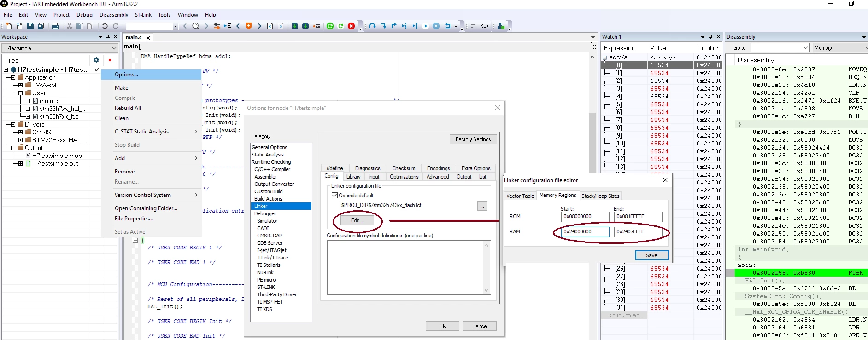Collapse the adcVal array in Watch
The height and width of the screenshot is (340, 868).
(605, 58)
